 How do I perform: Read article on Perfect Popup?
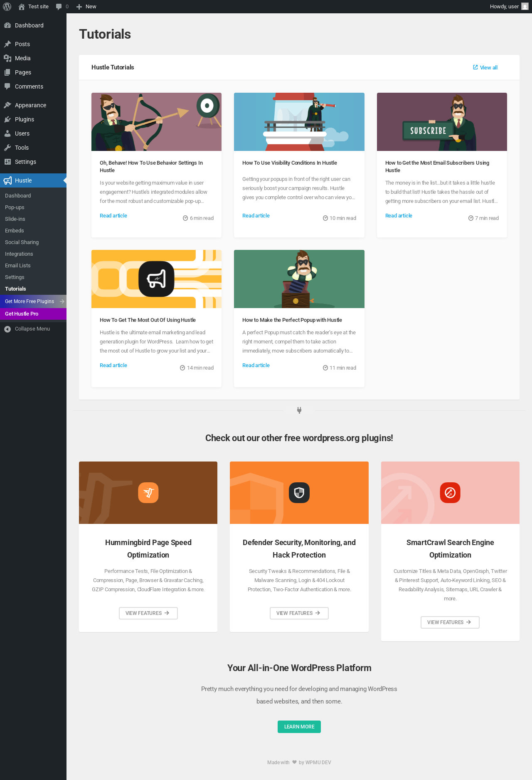(x=256, y=365)
